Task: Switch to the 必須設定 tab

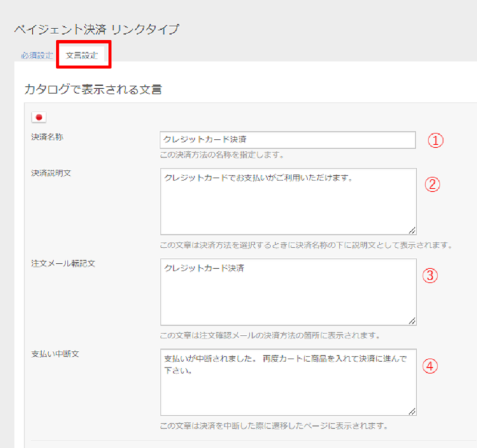Action: click(x=37, y=55)
